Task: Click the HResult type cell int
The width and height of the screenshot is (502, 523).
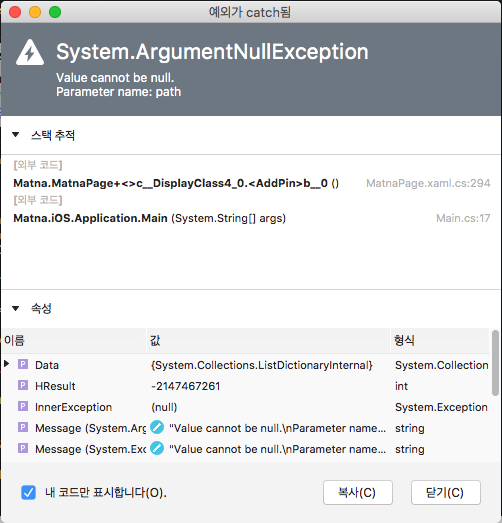Action: coord(401,386)
